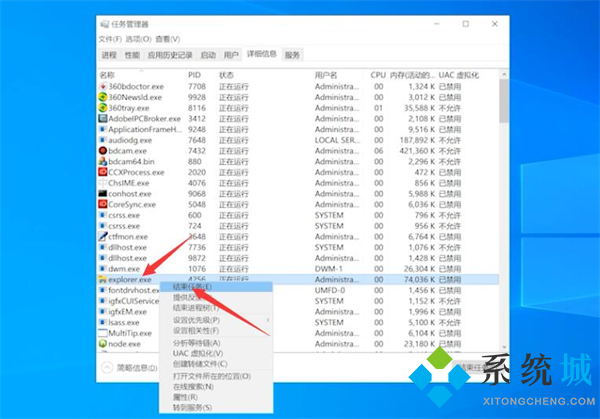Open the 查看(V) menu
The image size is (600, 419).
tap(168, 39)
